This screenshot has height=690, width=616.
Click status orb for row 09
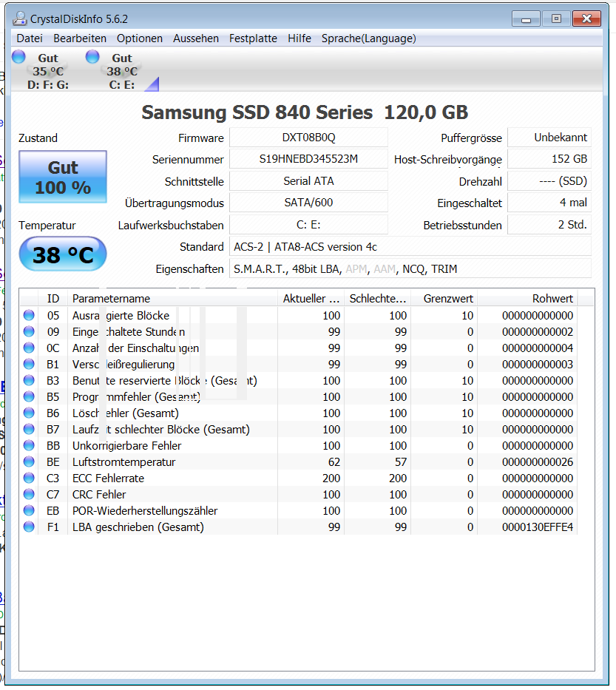pos(29,331)
